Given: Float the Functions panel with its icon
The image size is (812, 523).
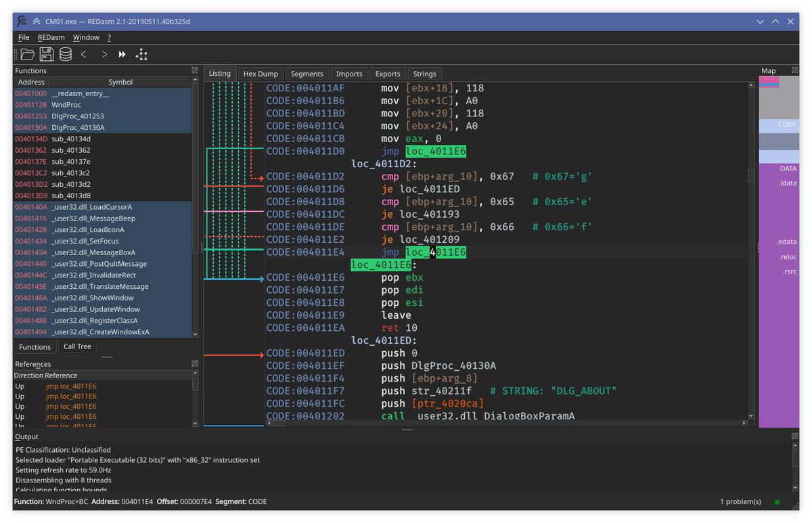Looking at the screenshot, I should 195,70.
